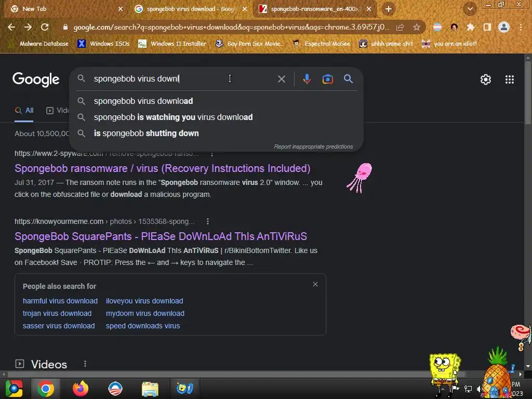Click the pink jellyfish graphic

[360, 178]
